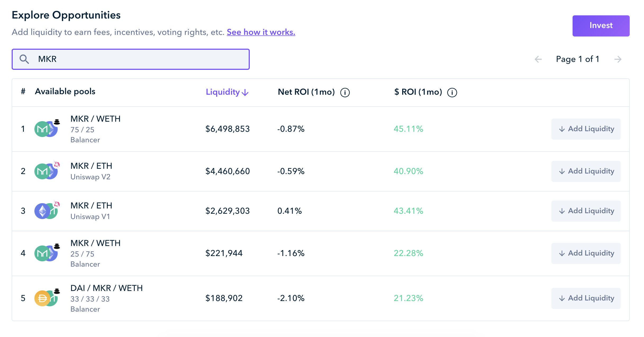Click MKR/WETH 75/25 Balancer token icon
The width and height of the screenshot is (644, 337).
click(47, 128)
